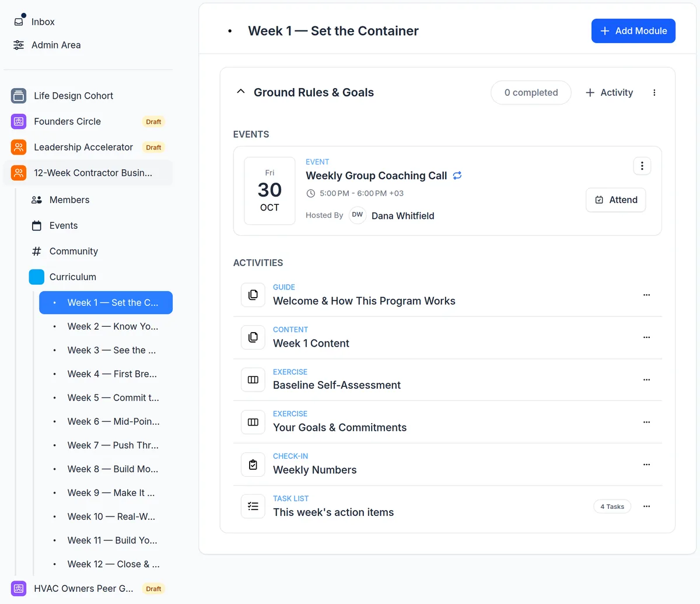
Task: Select the Leadership Accelerator program icon
Action: (19, 147)
